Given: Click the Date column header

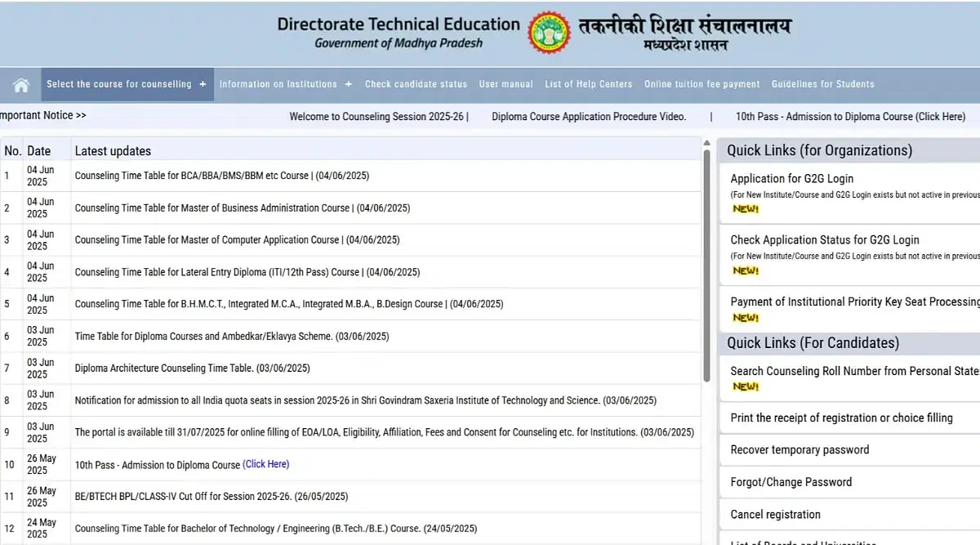Looking at the screenshot, I should [38, 150].
